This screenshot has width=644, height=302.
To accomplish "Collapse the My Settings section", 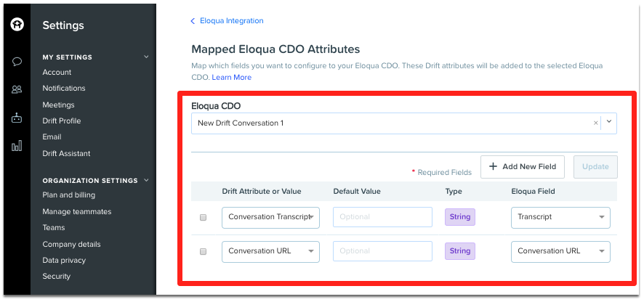I will [146, 57].
